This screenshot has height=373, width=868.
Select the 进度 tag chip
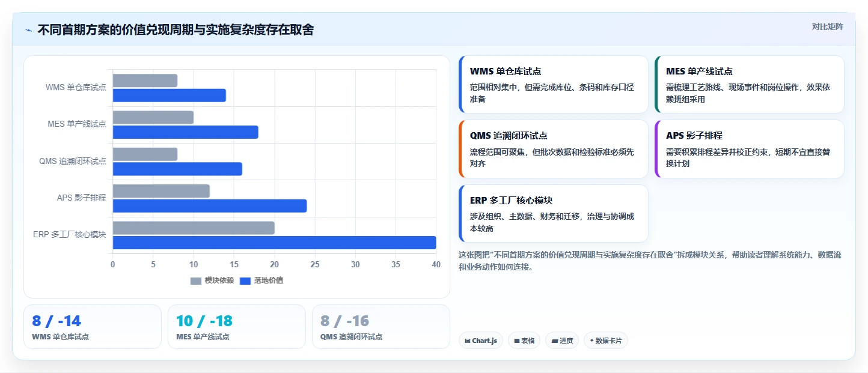562,341
